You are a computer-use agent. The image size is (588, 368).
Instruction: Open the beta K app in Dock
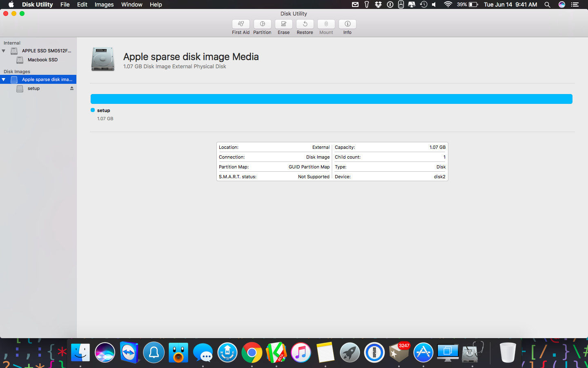click(x=276, y=352)
